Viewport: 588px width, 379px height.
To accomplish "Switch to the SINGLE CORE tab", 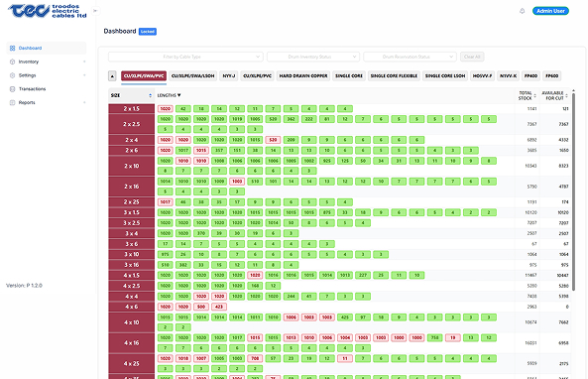I will [349, 75].
